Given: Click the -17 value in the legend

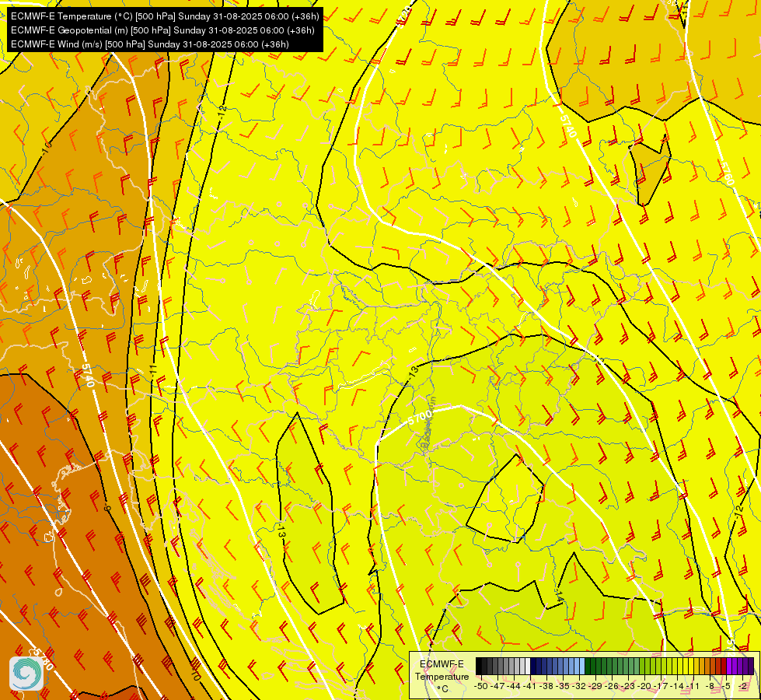Looking at the screenshot, I should 661,687.
